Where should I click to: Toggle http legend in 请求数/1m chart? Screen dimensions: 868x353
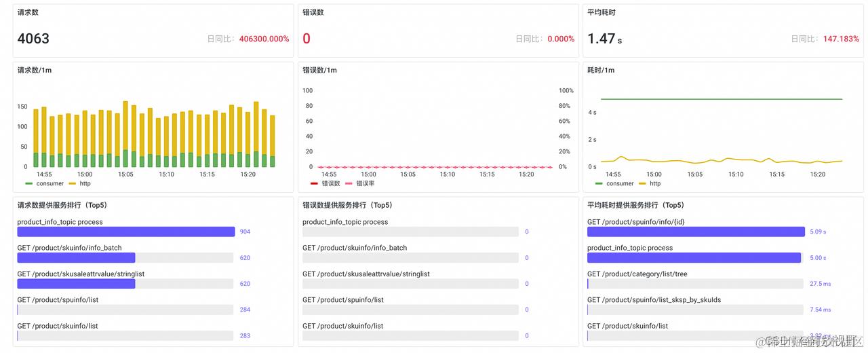click(x=79, y=183)
